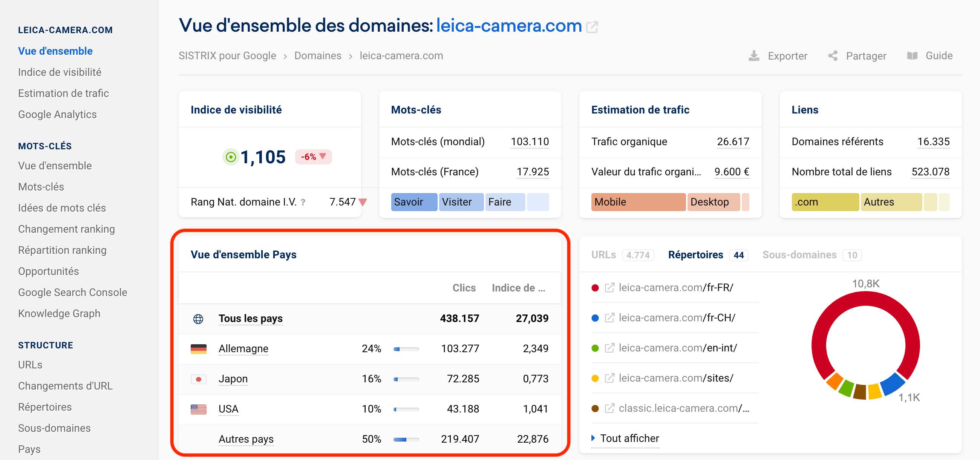The height and width of the screenshot is (460, 980).
Task: Click the leica-camera.com title link
Action: [x=509, y=26]
